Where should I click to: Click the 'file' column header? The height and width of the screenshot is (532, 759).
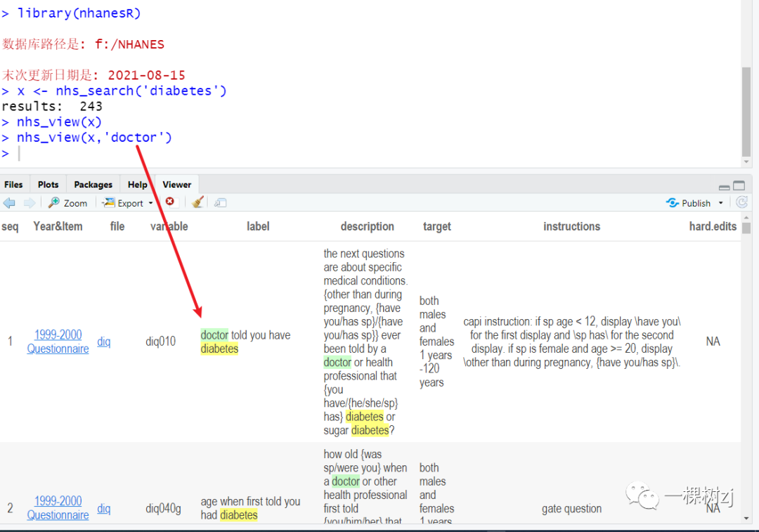pyautogui.click(x=117, y=226)
